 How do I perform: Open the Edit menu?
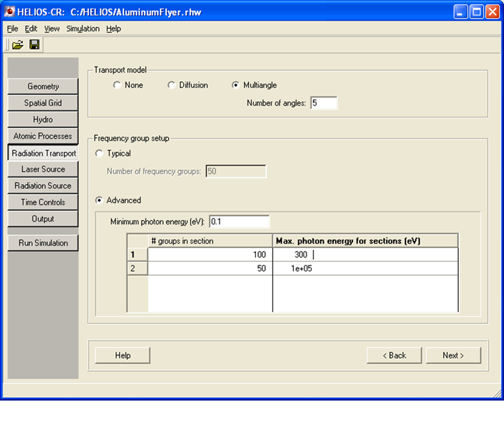click(31, 29)
